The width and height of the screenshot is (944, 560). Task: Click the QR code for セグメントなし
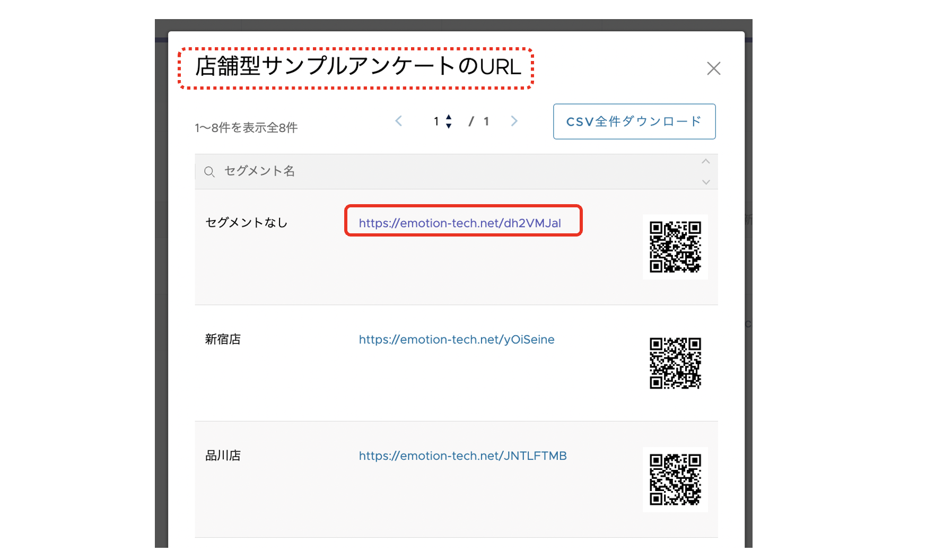675,247
